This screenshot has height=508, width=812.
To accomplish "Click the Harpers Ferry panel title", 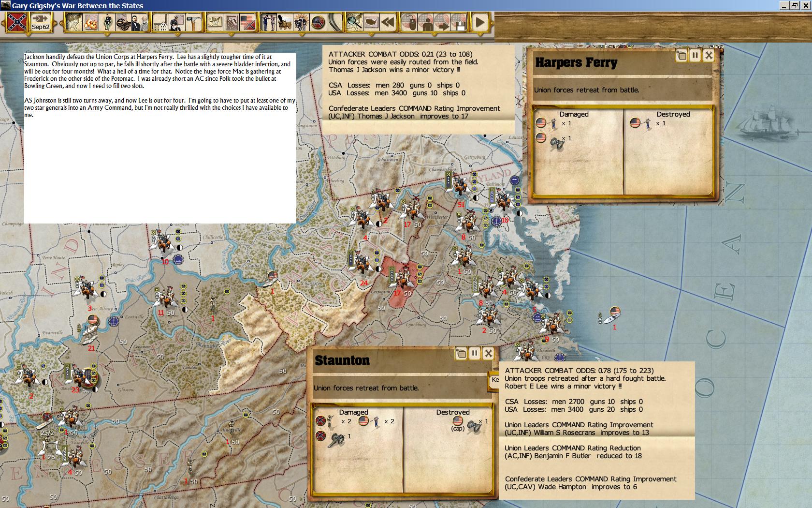I will point(576,63).
